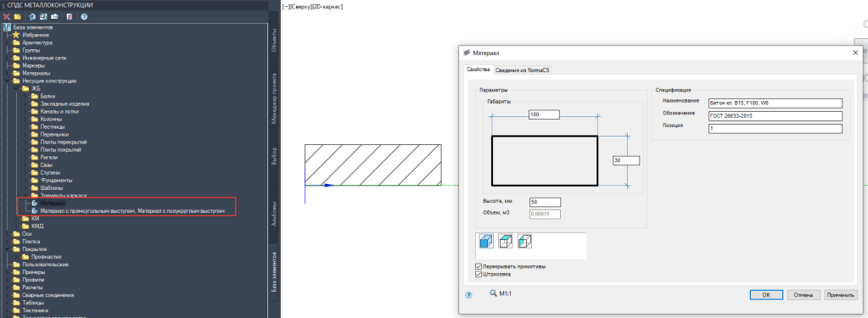The height and width of the screenshot is (318, 868).
Task: Click the Позиция text field
Action: 775,129
